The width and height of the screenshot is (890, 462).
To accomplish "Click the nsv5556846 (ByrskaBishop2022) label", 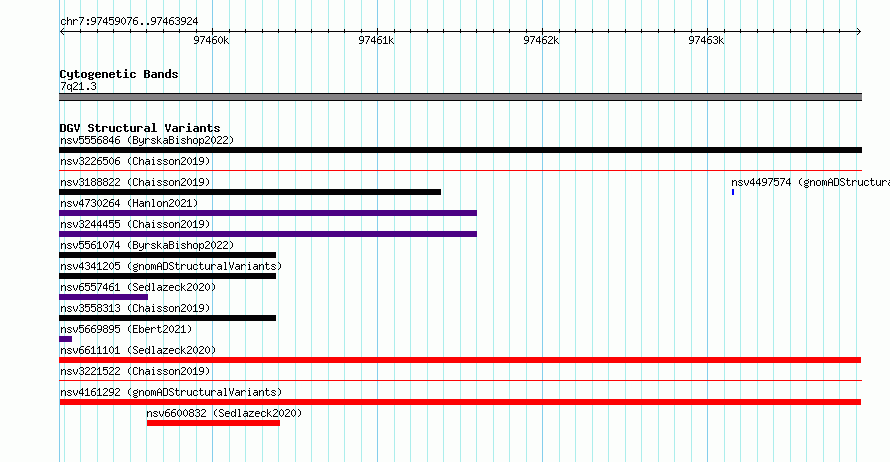I will click(x=147, y=140).
